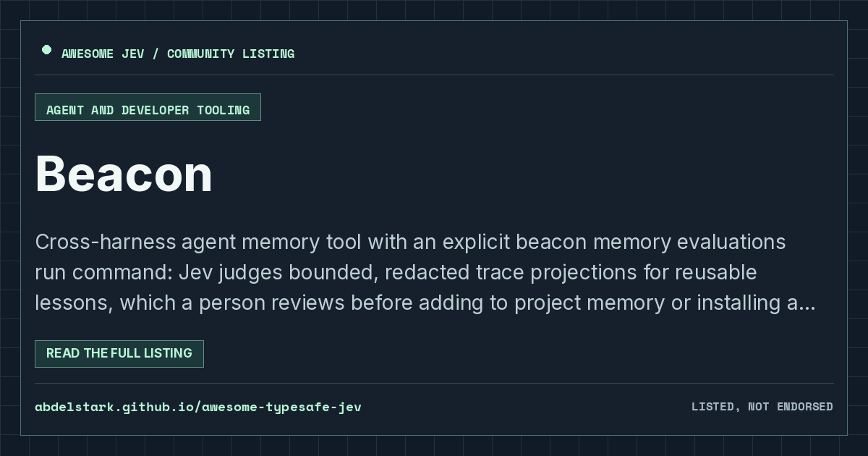Click the Beacon title heading
This screenshot has height=456, width=868.
point(124,174)
